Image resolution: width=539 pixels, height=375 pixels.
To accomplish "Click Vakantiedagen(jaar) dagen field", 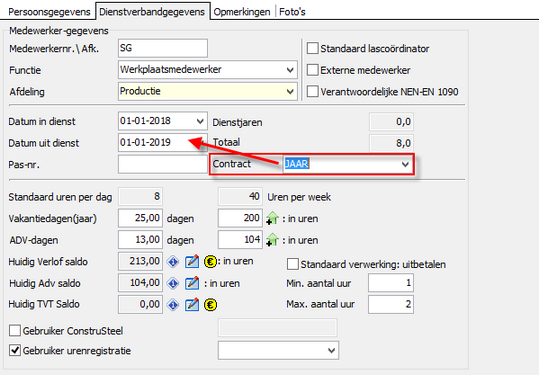I will pyautogui.click(x=140, y=218).
